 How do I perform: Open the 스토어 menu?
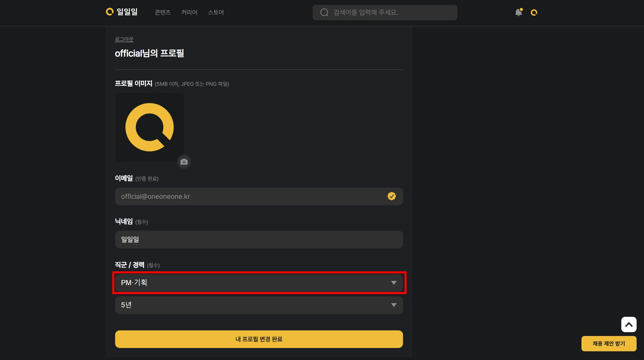(216, 12)
